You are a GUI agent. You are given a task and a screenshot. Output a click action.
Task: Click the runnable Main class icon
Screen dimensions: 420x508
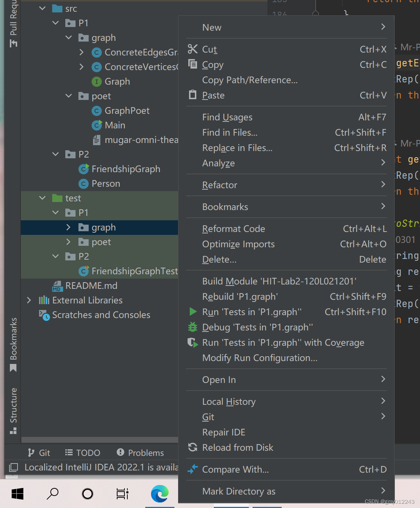pyautogui.click(x=97, y=125)
